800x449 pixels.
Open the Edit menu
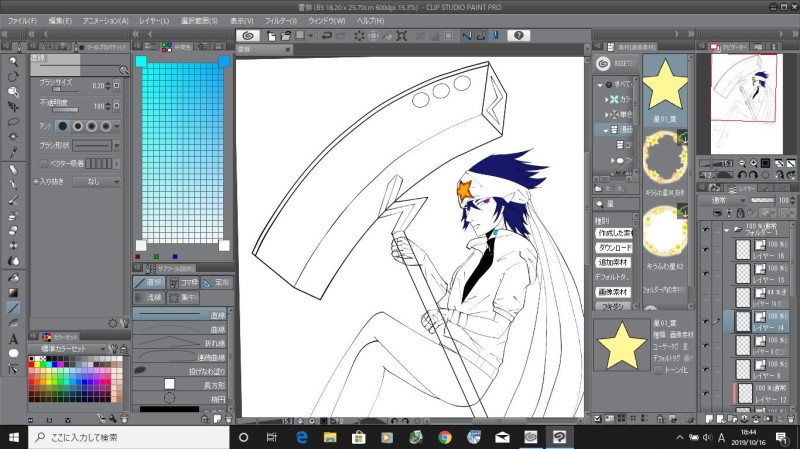pyautogui.click(x=60, y=21)
